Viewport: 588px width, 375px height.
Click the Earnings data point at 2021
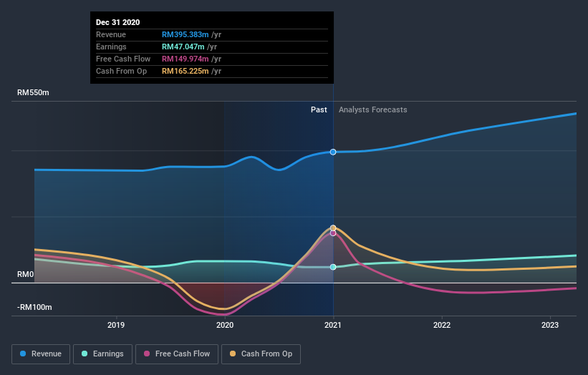[x=333, y=267]
